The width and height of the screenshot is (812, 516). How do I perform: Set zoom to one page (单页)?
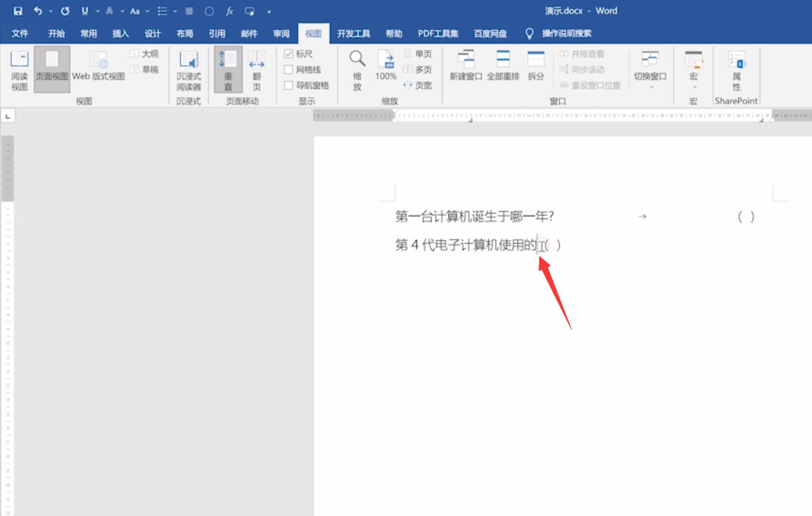[418, 54]
